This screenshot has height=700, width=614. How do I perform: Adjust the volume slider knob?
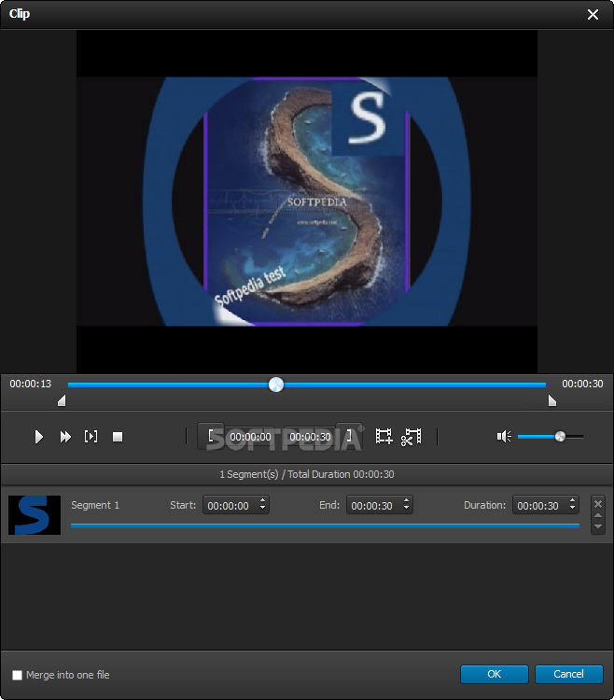[560, 436]
